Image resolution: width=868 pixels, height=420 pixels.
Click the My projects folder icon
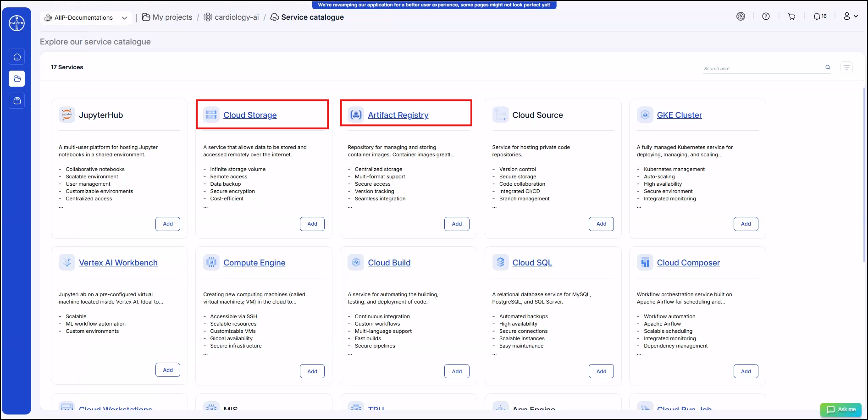pyautogui.click(x=146, y=17)
